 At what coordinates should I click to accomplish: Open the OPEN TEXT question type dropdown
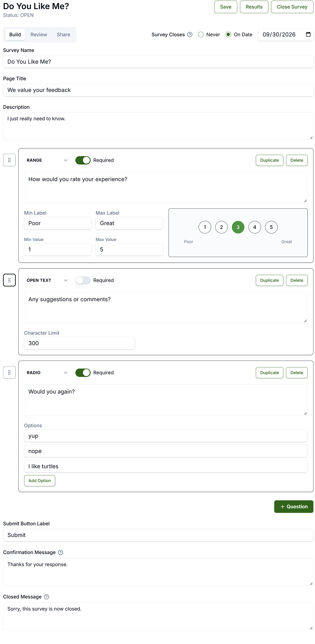point(47,280)
